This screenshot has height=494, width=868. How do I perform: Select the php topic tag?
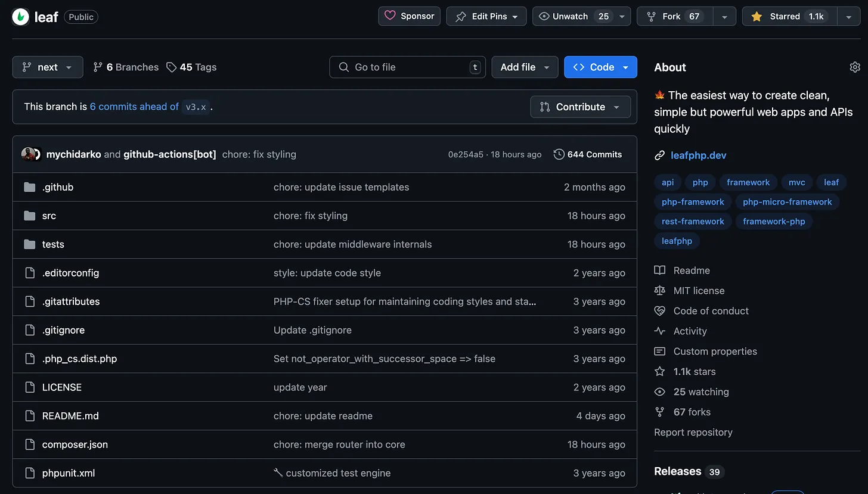click(700, 182)
